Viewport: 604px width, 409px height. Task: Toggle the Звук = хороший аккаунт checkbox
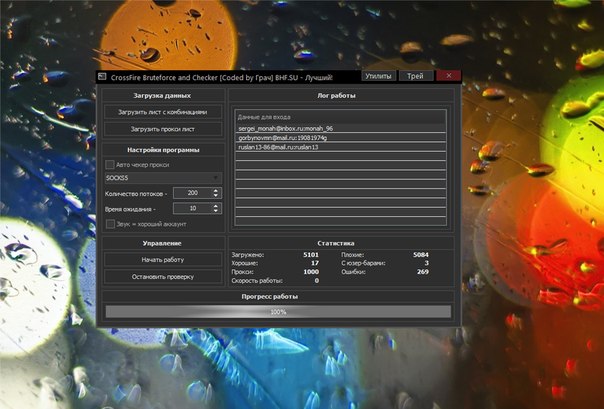110,224
